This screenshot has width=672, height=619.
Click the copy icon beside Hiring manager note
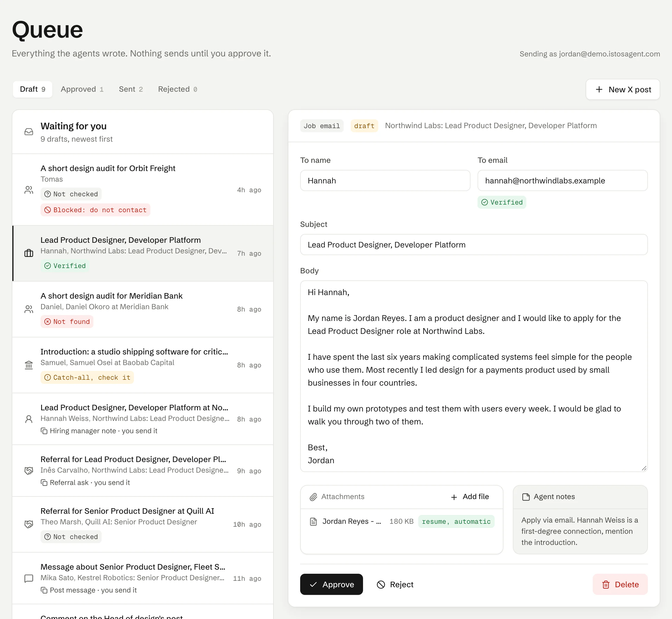coord(44,431)
